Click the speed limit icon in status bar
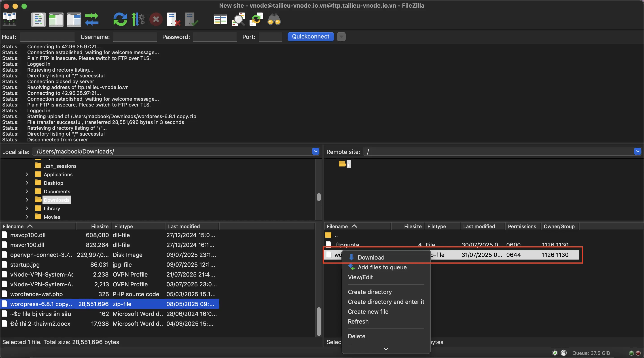The image size is (644, 358). (x=564, y=353)
